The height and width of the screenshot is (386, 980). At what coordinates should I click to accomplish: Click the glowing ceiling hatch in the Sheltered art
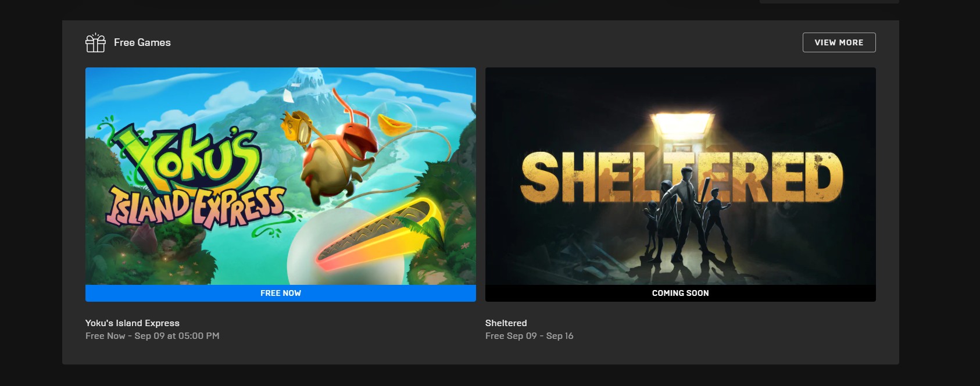pos(681,124)
